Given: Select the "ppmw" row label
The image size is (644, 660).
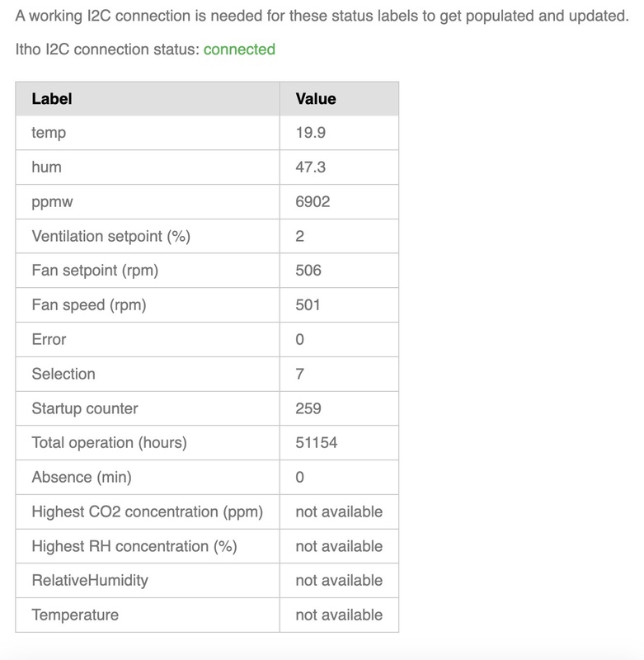Looking at the screenshot, I should pos(51,201).
